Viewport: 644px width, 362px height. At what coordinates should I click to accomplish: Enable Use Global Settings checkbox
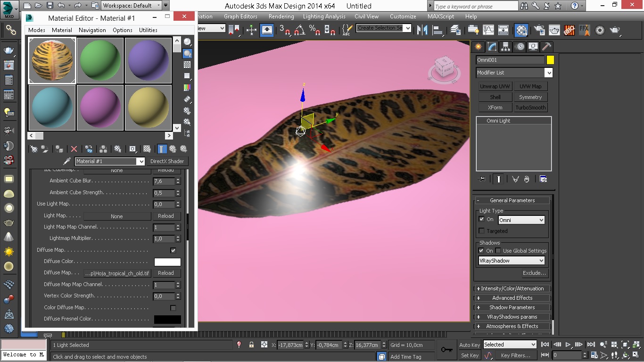click(498, 251)
